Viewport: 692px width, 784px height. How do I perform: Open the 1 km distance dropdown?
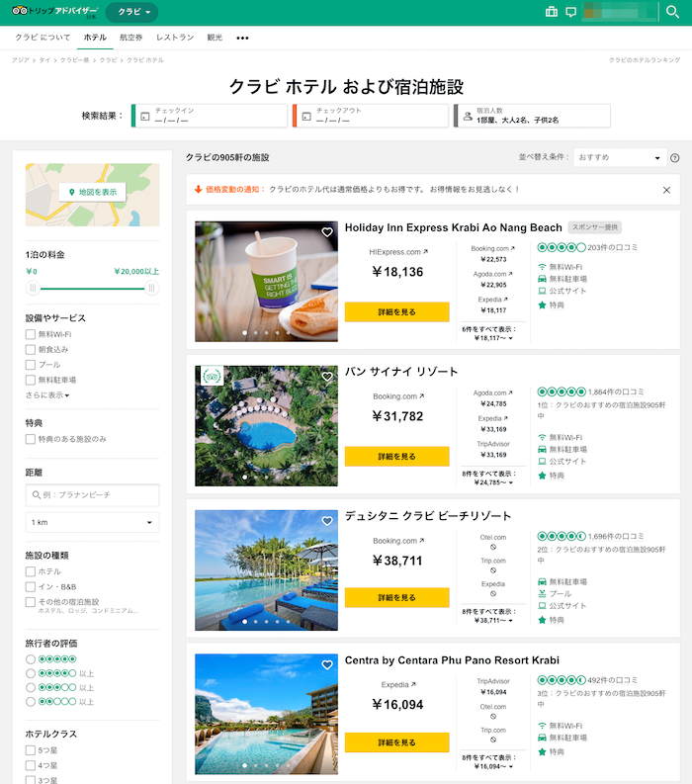point(93,522)
